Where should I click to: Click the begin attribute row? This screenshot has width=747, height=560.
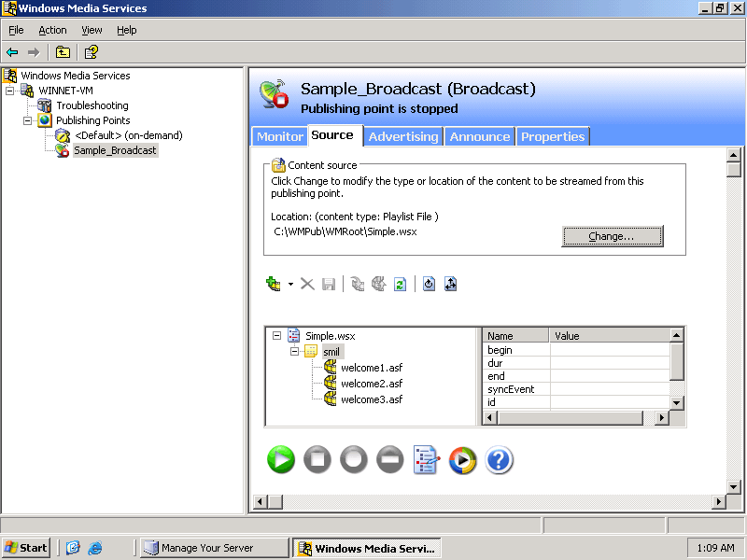tap(576, 350)
